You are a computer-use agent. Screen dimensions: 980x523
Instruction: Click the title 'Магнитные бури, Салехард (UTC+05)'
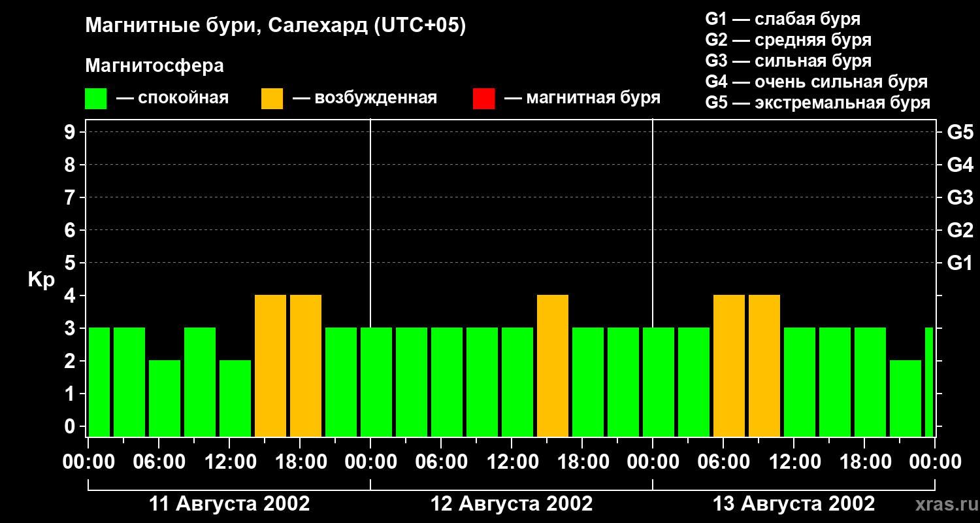[x=276, y=26]
